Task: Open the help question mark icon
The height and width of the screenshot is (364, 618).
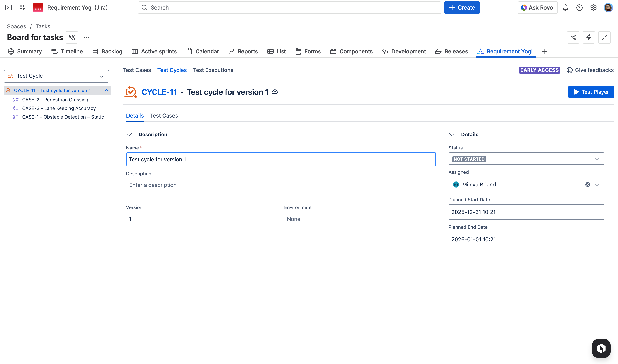Action: pos(579,8)
